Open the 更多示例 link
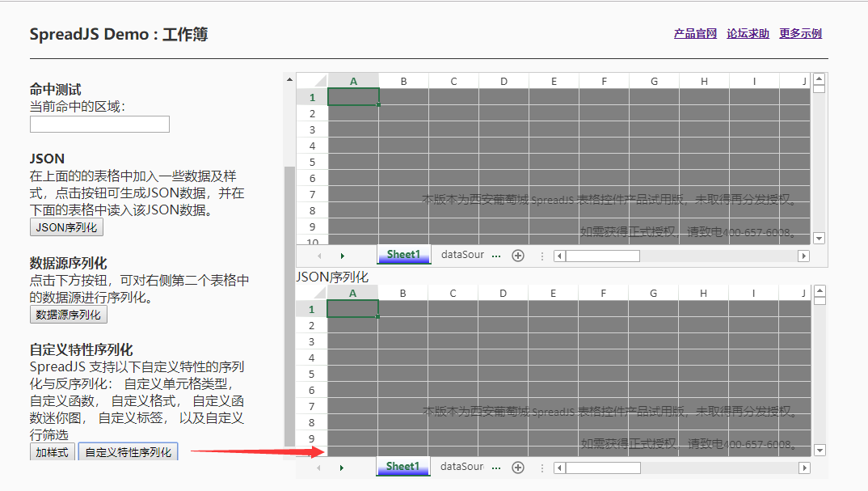Screen dimensions: 868x491 pyautogui.click(x=800, y=34)
